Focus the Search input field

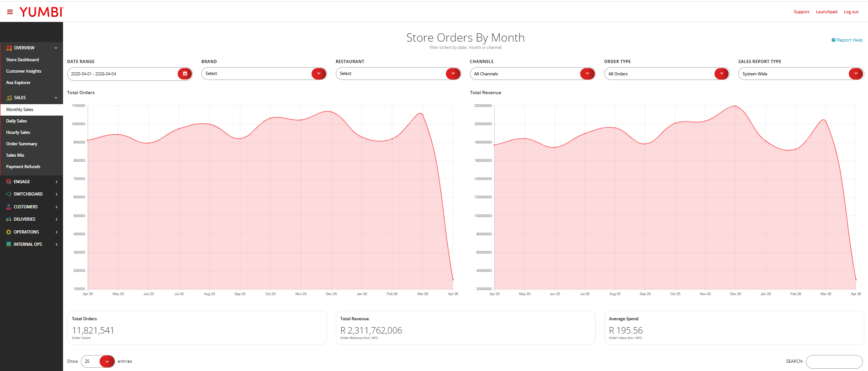click(834, 361)
